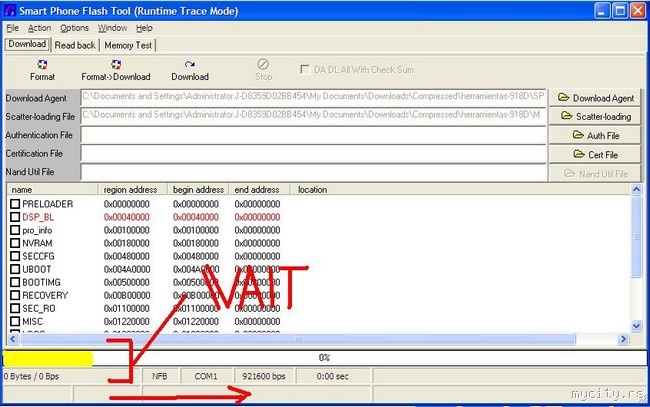Click the 921600 bps status entry

pos(264,376)
